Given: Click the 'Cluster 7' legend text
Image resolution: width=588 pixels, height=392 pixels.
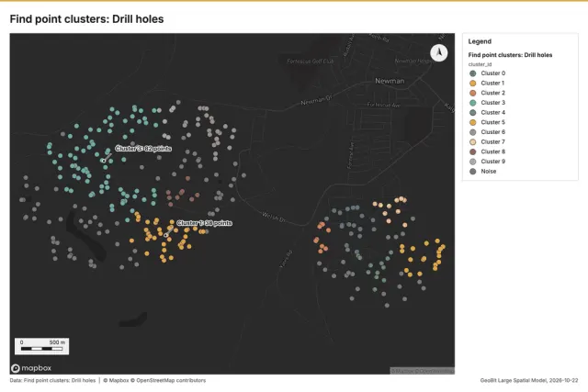Looking at the screenshot, I should click(x=492, y=142).
